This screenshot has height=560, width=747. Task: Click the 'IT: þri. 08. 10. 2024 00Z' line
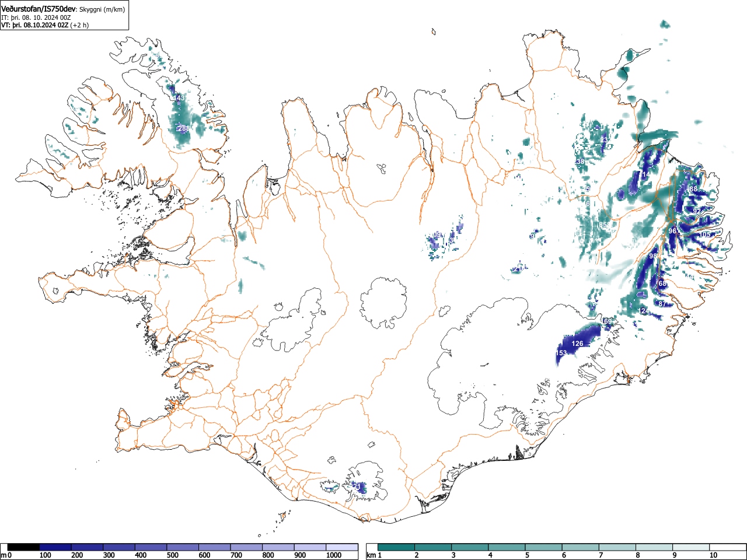pyautogui.click(x=36, y=17)
